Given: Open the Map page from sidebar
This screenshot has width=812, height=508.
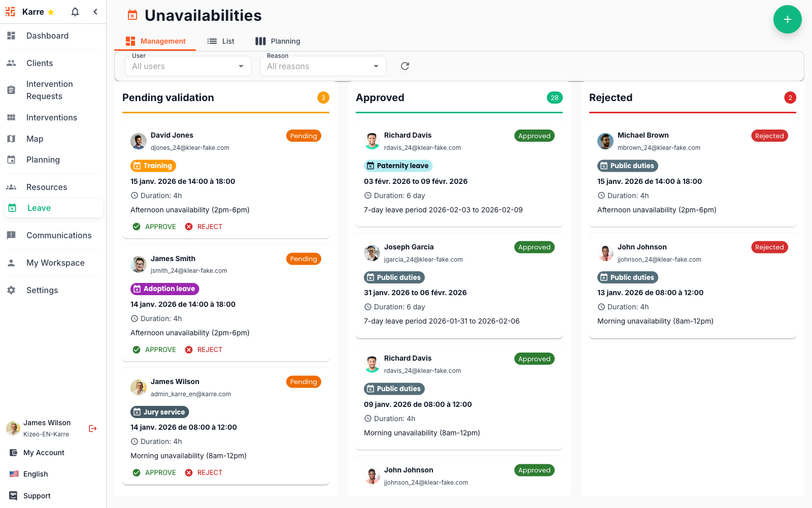Looking at the screenshot, I should click(35, 139).
